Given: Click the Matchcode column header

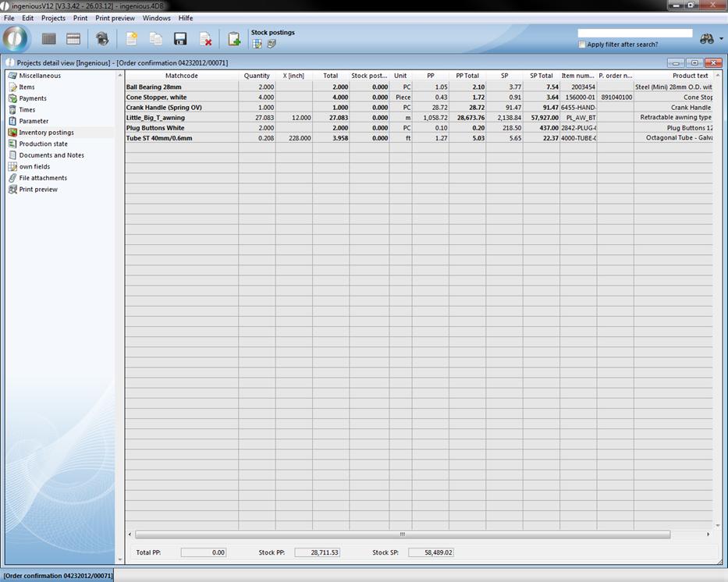Looking at the screenshot, I should 181,76.
